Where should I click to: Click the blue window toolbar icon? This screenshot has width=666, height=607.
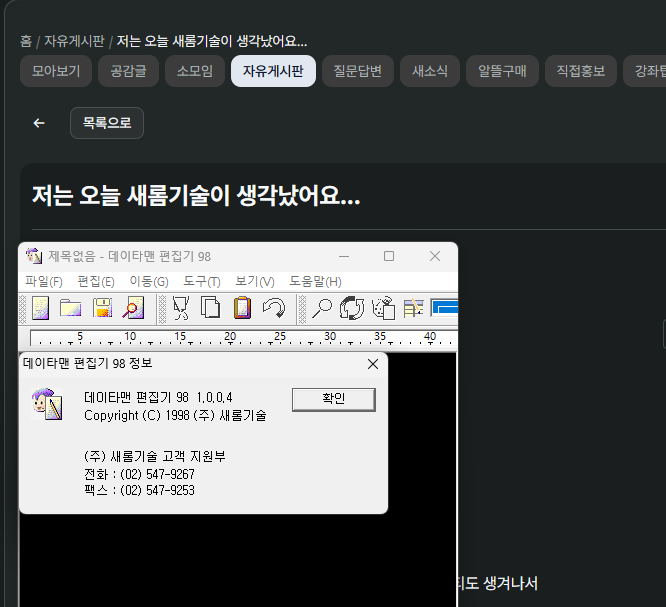pos(444,308)
